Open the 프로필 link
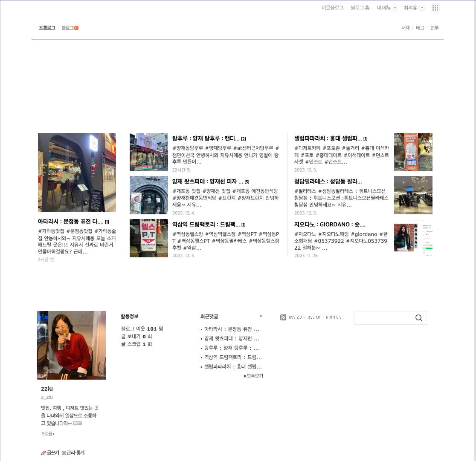This screenshot has height=461, width=476. coord(48,434)
